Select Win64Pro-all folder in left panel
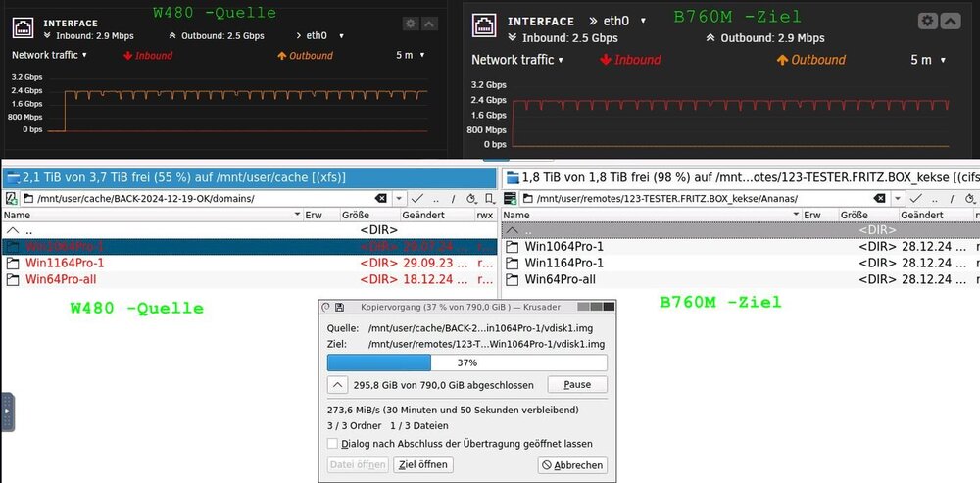 [249, 279]
